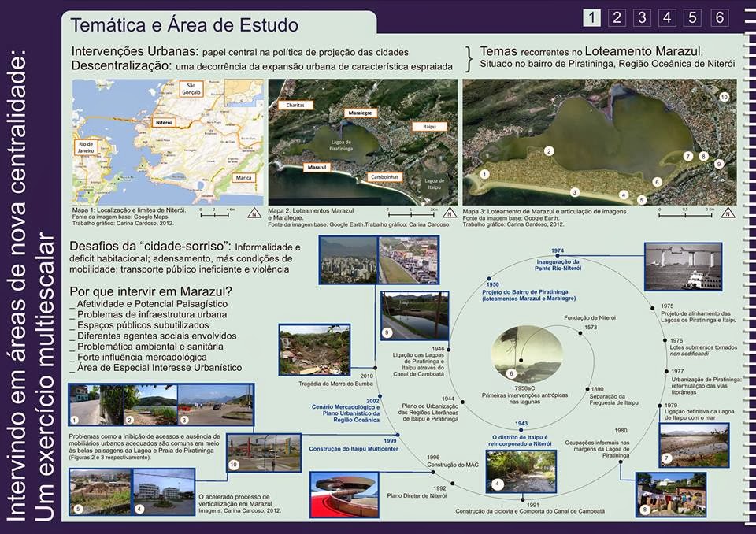Switch to page number 4 box
This screenshot has height=534, width=756.
(x=667, y=18)
